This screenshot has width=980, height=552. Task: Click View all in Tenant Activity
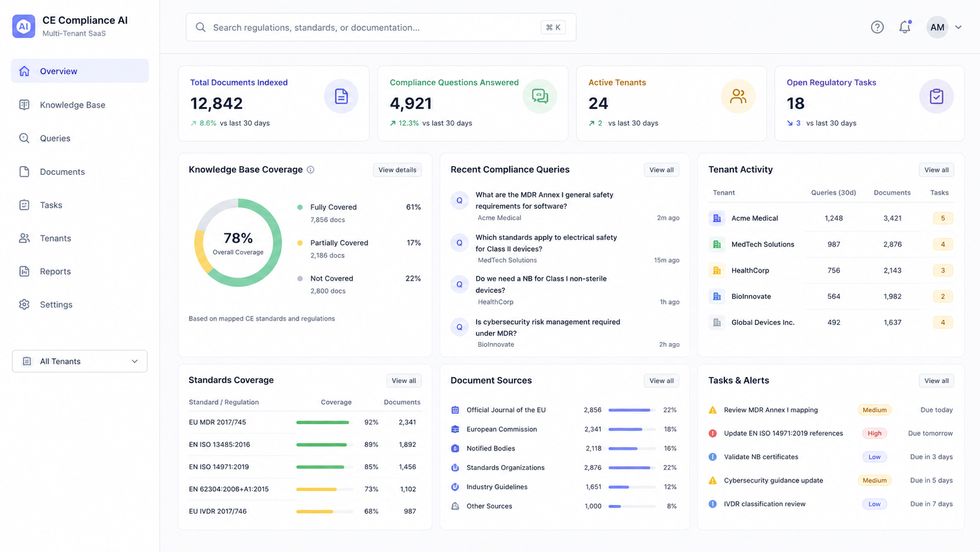(x=937, y=170)
